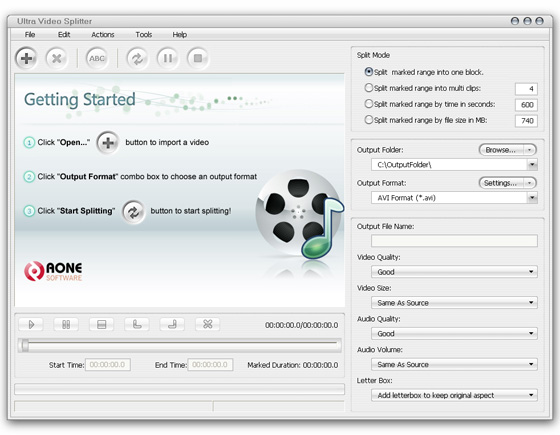Expand the Letter Box dropdown

click(x=454, y=395)
